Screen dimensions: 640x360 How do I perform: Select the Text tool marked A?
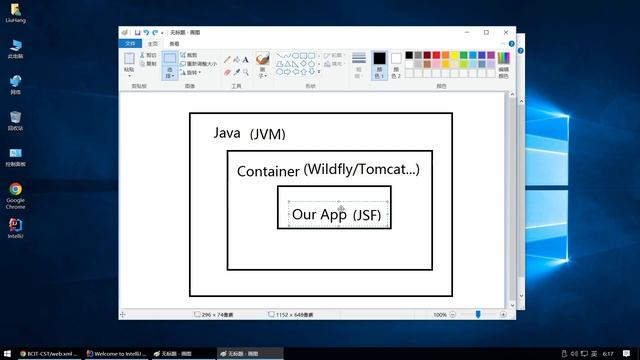tap(246, 60)
